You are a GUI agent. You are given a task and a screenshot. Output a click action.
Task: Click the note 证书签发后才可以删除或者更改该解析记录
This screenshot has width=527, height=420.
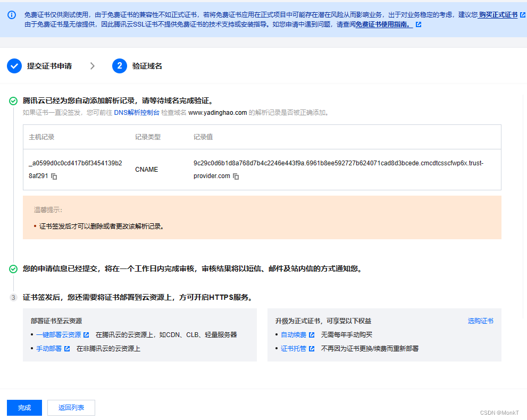pyautogui.click(x=102, y=226)
